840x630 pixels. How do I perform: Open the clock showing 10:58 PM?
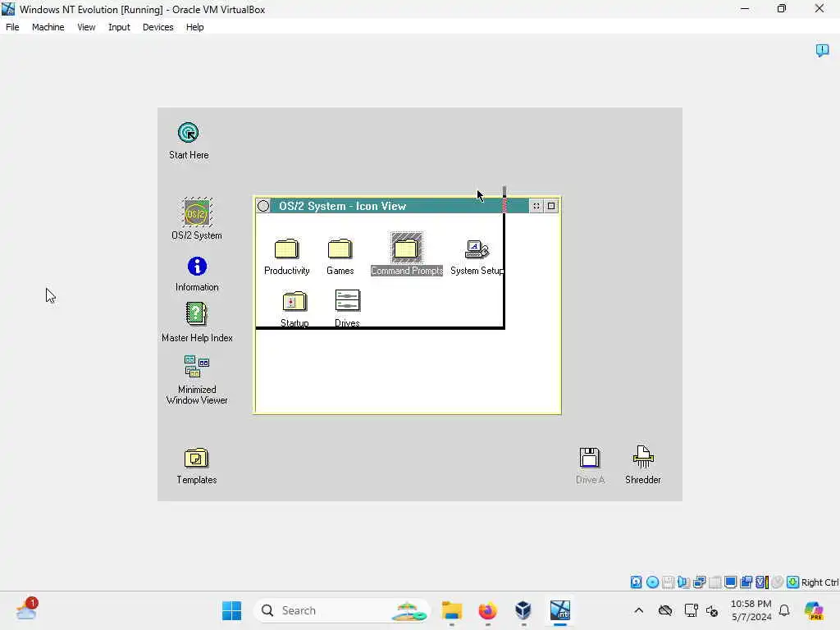[751, 610]
